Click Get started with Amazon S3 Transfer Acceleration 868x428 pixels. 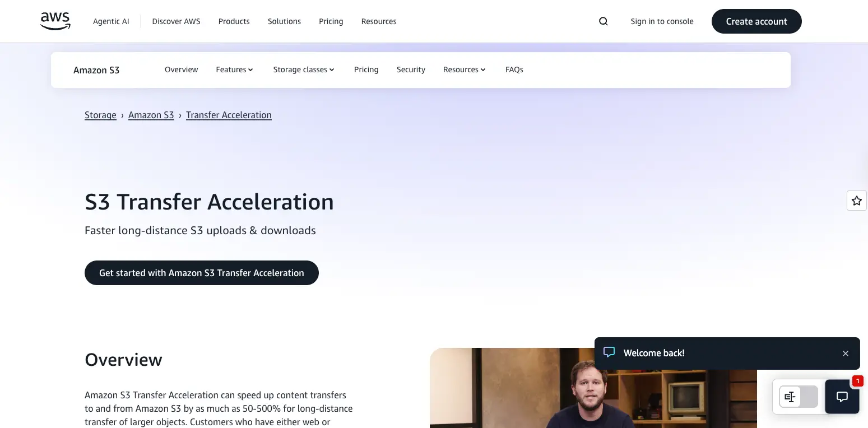202,273
